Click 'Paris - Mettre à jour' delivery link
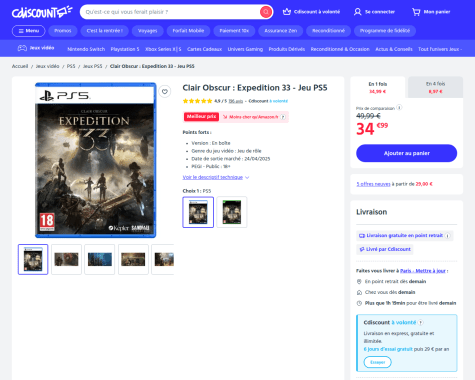475x380 pixels. pyautogui.click(x=423, y=271)
